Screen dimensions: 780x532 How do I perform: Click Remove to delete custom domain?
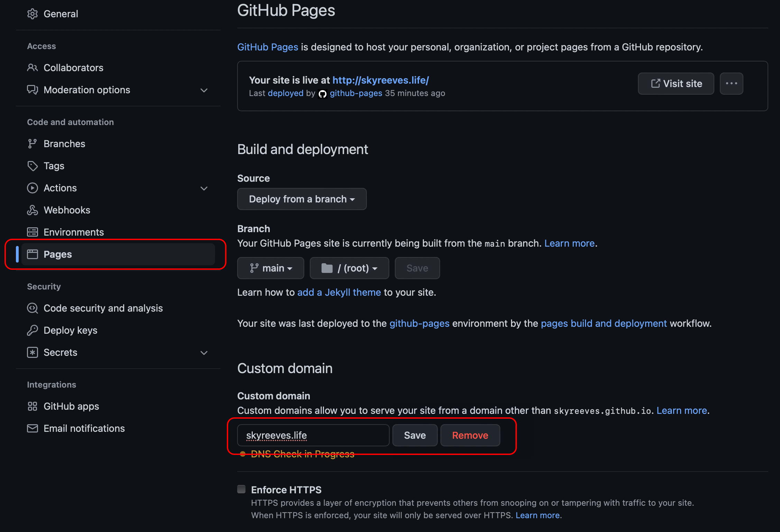[x=470, y=435]
